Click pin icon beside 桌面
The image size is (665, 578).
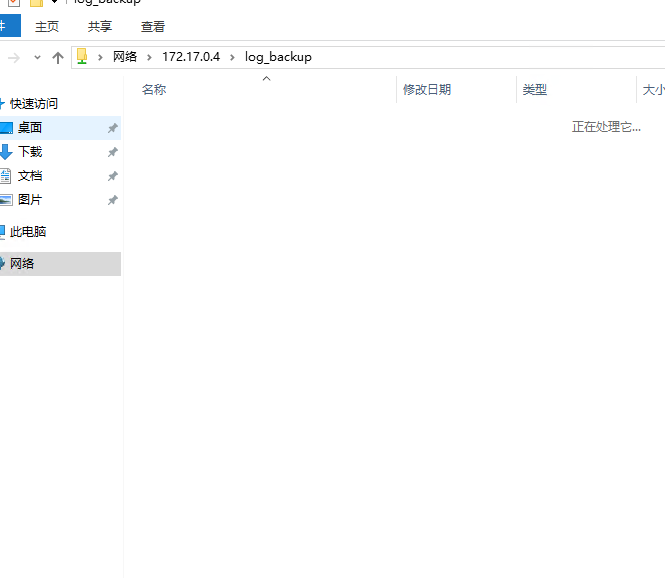pyautogui.click(x=112, y=128)
